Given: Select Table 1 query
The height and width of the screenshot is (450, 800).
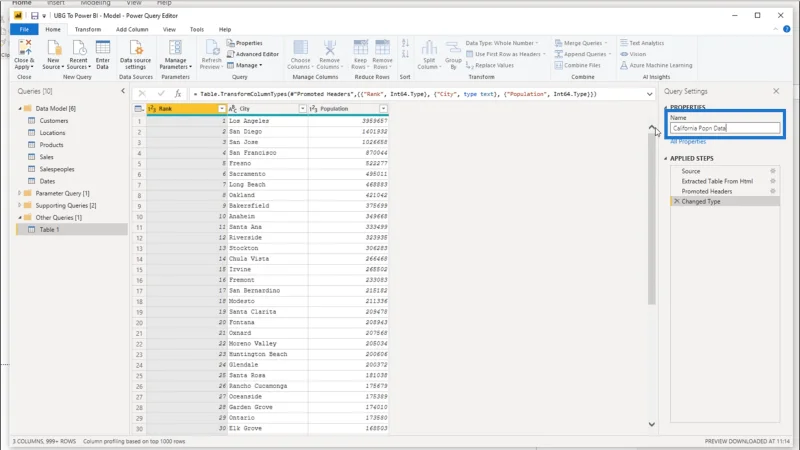Looking at the screenshot, I should click(71, 230).
